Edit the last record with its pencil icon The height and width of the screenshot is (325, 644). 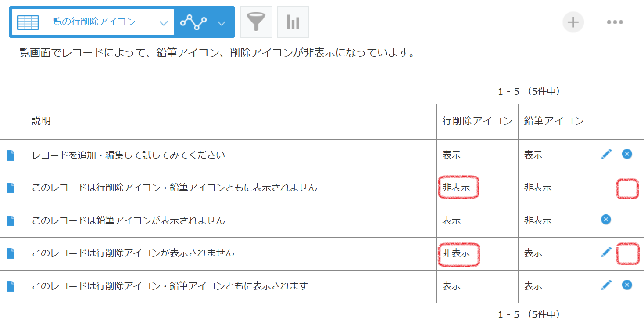(606, 285)
